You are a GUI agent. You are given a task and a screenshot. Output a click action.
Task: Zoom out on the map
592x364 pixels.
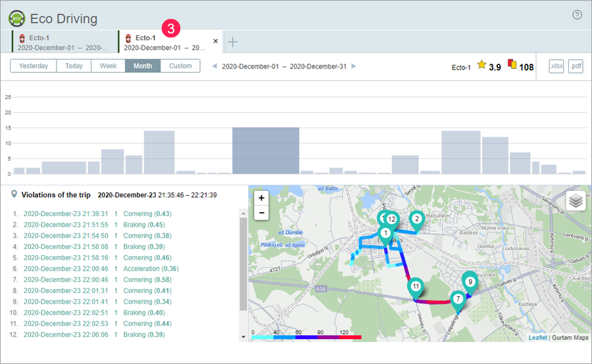click(x=261, y=212)
